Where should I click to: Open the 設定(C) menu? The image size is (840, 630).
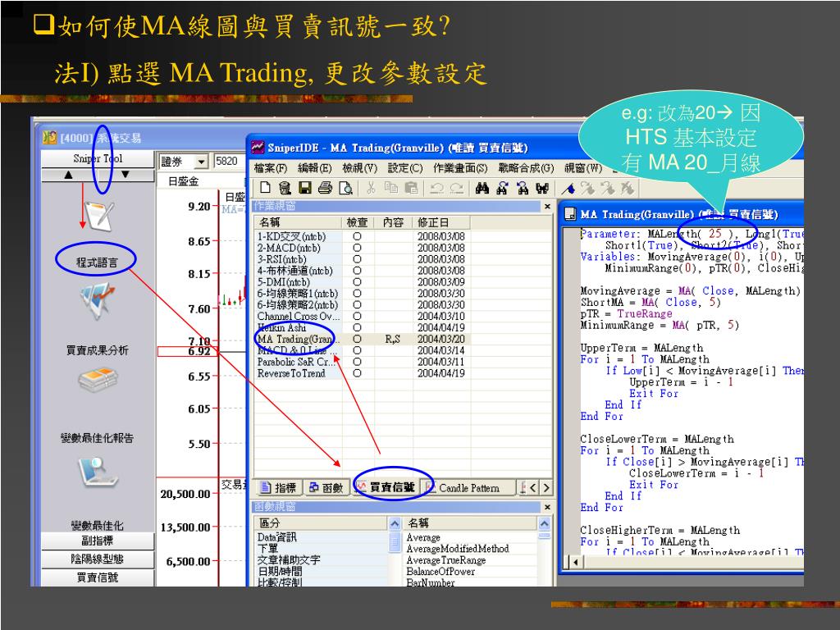click(x=405, y=168)
